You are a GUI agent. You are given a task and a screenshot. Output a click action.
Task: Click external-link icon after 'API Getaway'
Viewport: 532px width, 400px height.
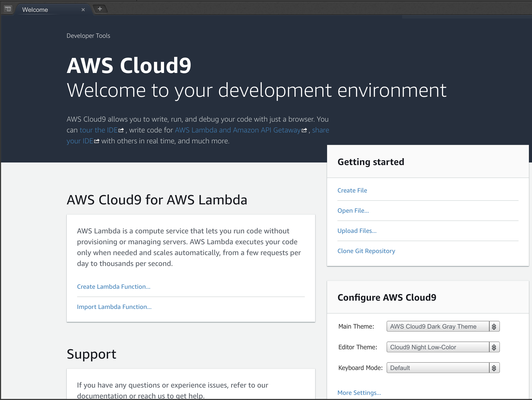304,130
